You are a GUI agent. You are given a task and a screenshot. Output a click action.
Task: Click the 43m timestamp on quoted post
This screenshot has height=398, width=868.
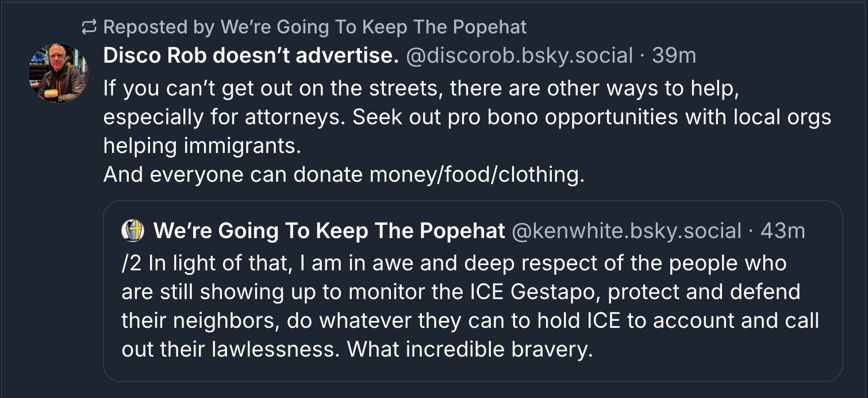[x=782, y=231]
